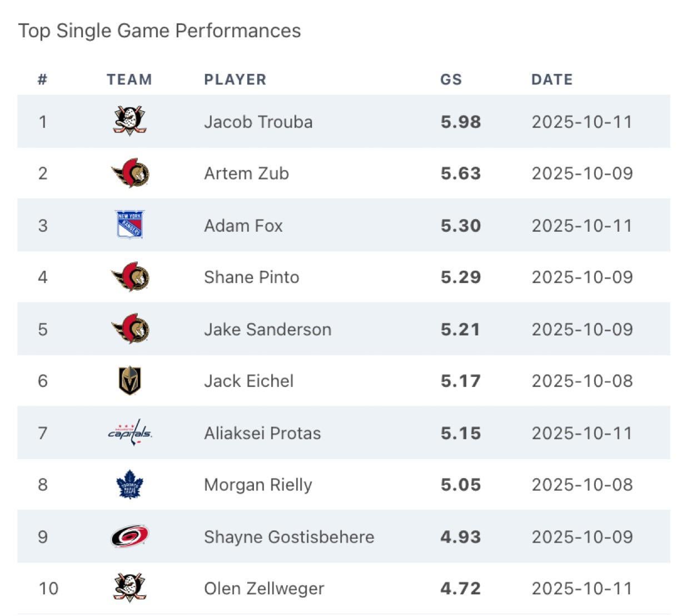Click the PLAYER column header
Viewport: 687px width, 616px height.
click(235, 80)
